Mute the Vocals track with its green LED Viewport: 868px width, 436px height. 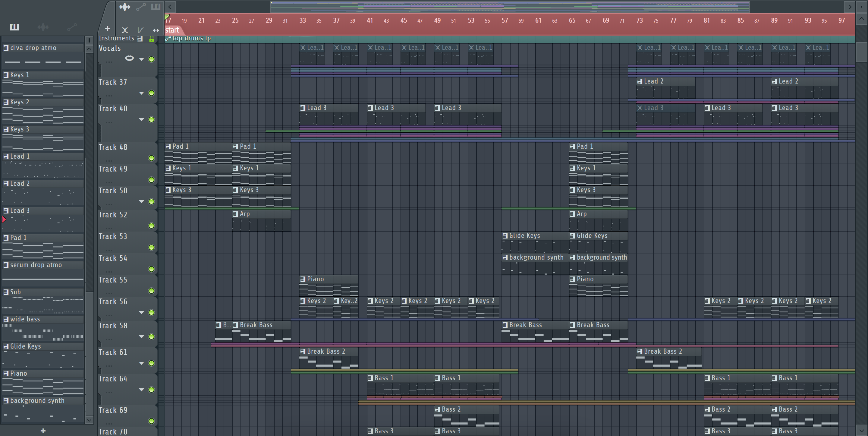(151, 59)
